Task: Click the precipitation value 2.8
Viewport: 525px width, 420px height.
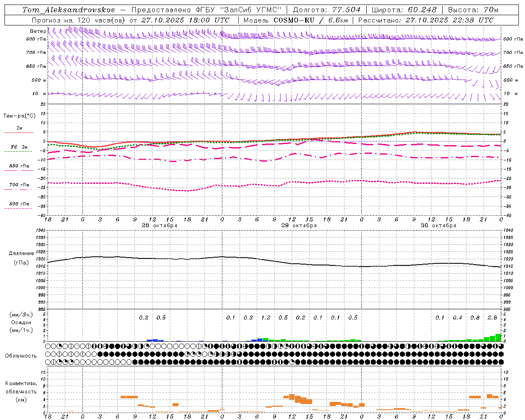Action: pos(492,318)
